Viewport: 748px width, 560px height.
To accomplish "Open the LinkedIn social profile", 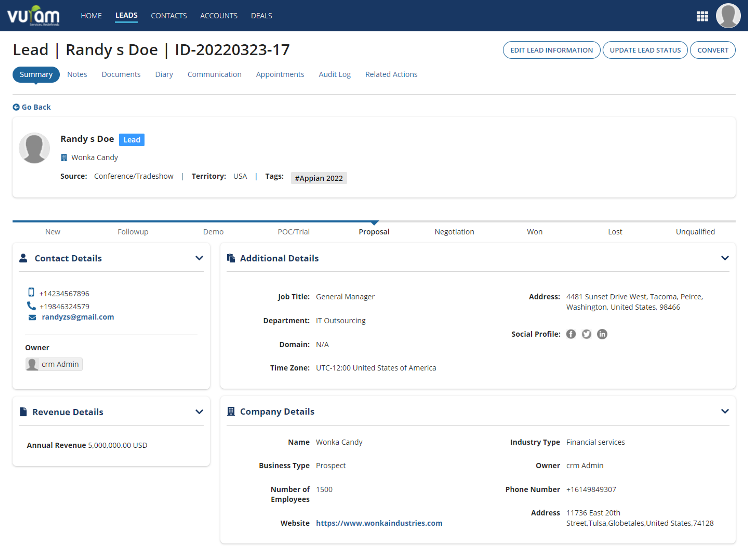I will coord(602,334).
